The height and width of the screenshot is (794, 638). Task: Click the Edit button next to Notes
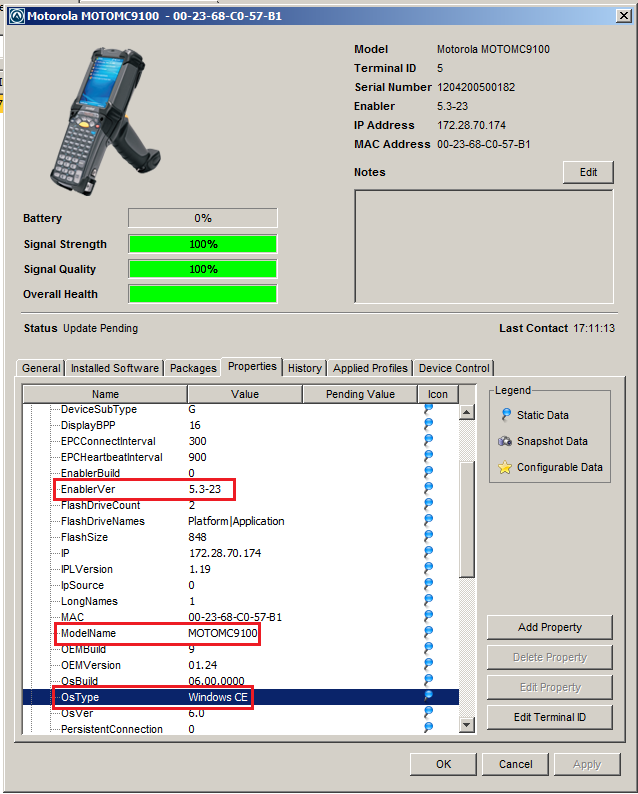pos(588,172)
